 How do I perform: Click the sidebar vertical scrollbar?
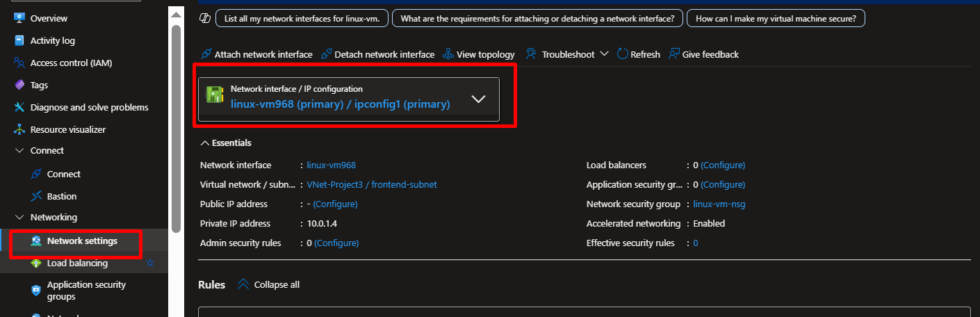(176, 125)
